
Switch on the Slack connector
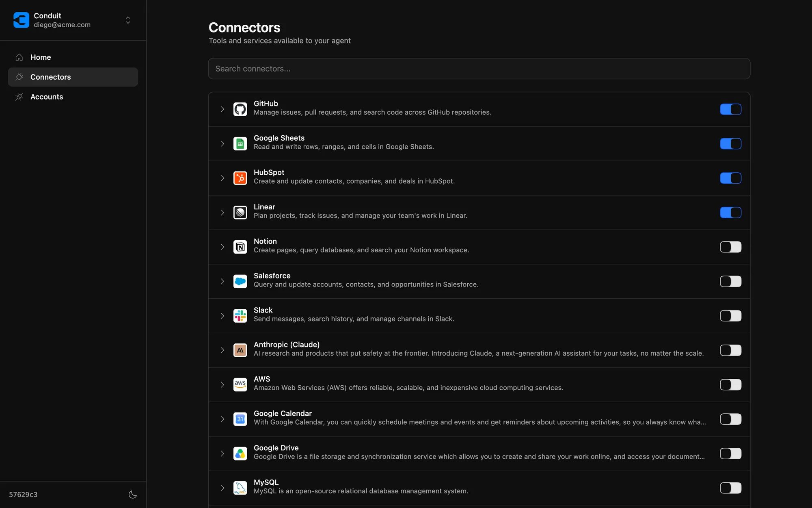(x=730, y=316)
